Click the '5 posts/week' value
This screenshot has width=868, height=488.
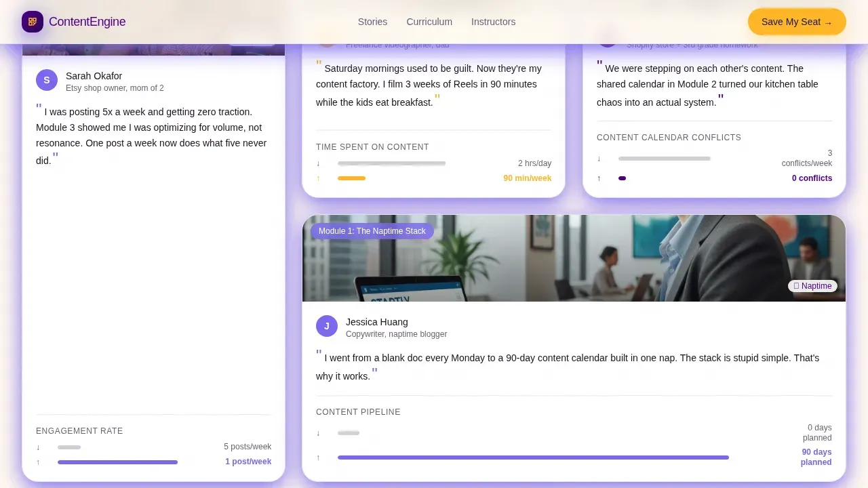click(248, 447)
